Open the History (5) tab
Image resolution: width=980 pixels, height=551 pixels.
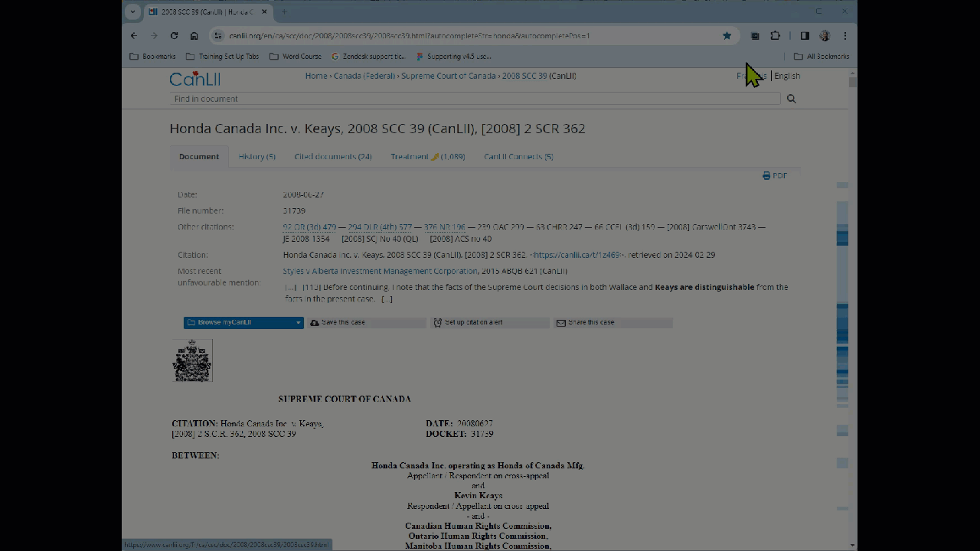pos(256,157)
